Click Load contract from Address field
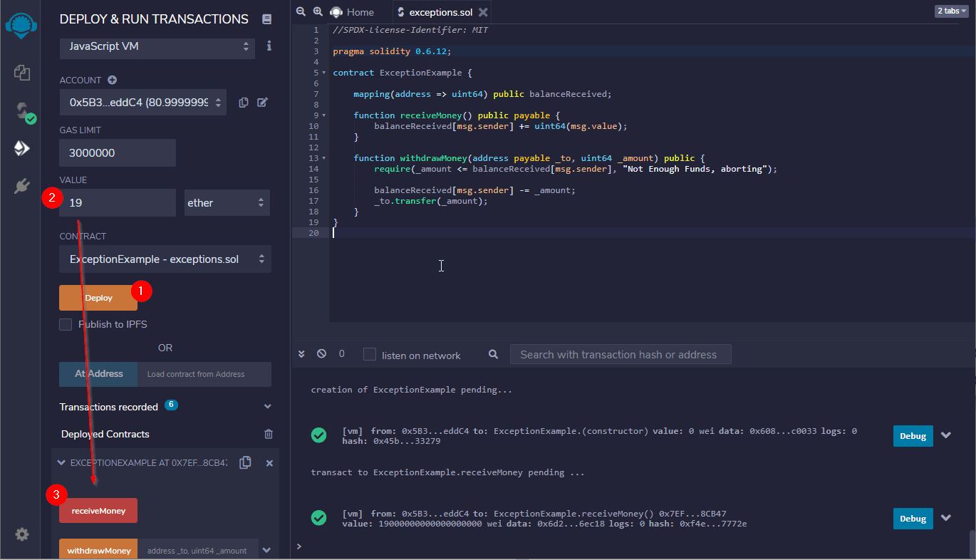This screenshot has height=560, width=976. click(205, 374)
